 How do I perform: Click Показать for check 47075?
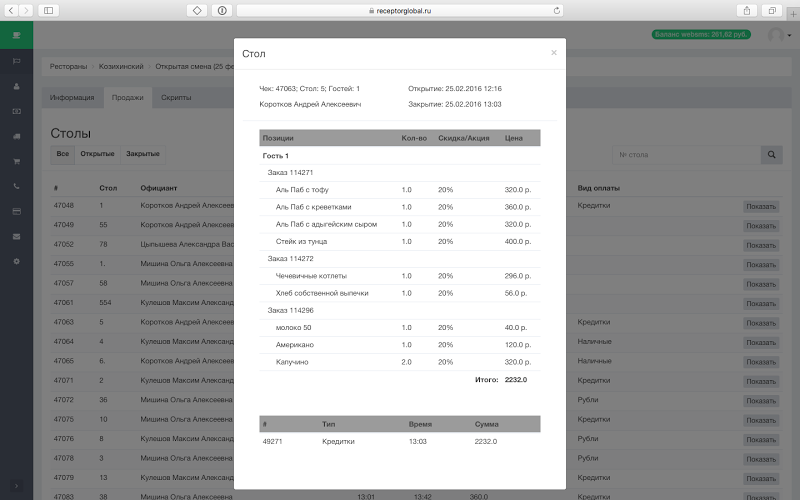[761, 420]
